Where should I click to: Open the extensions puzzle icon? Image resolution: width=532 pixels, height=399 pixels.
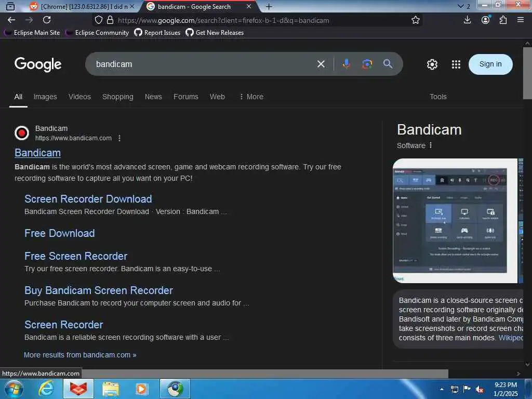click(503, 20)
